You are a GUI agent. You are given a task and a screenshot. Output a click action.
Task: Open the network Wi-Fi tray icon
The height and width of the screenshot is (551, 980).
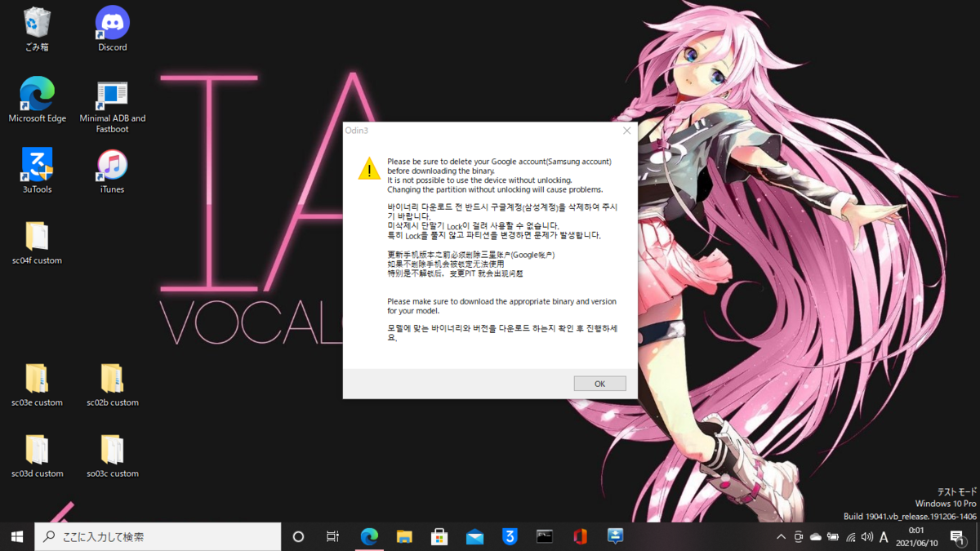[850, 537]
